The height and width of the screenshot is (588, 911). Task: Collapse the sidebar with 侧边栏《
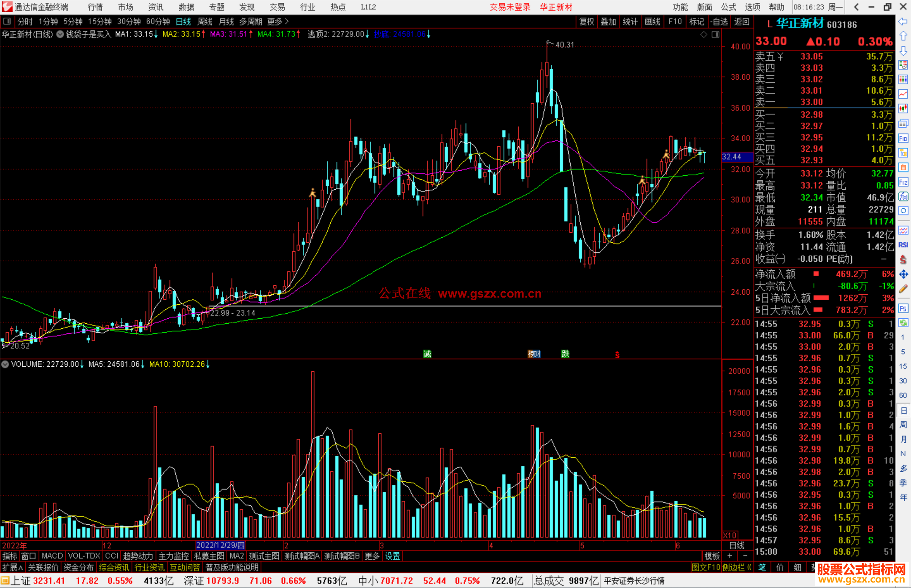click(737, 567)
